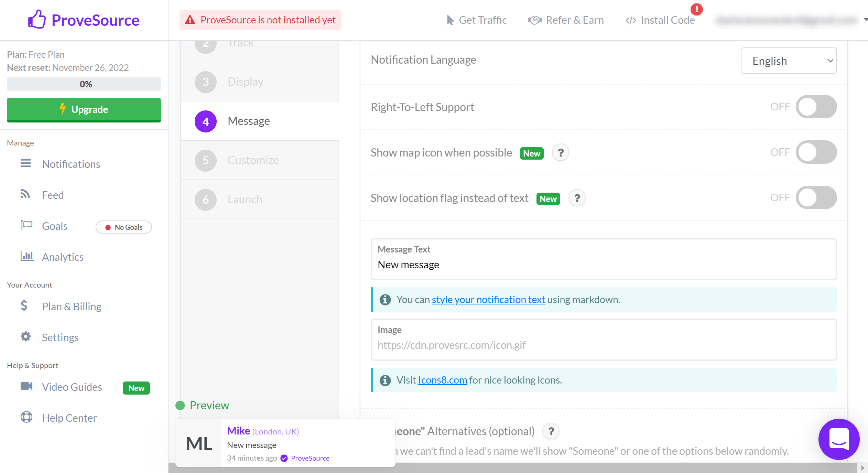Click the Refer & Earn link

point(566,20)
